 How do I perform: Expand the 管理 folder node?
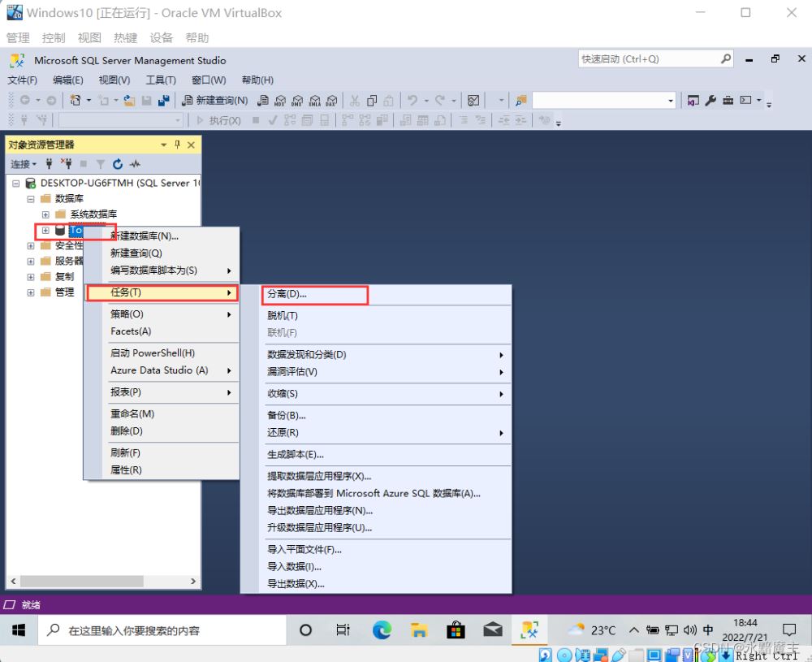(31, 292)
